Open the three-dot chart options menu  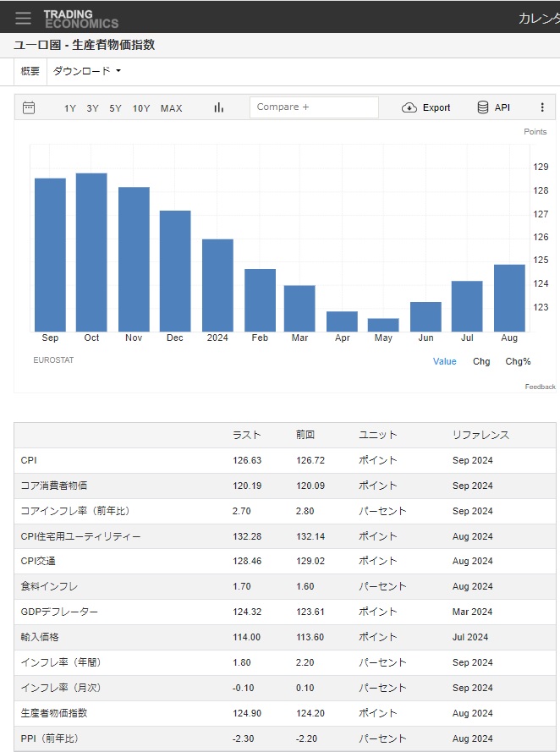click(x=542, y=107)
